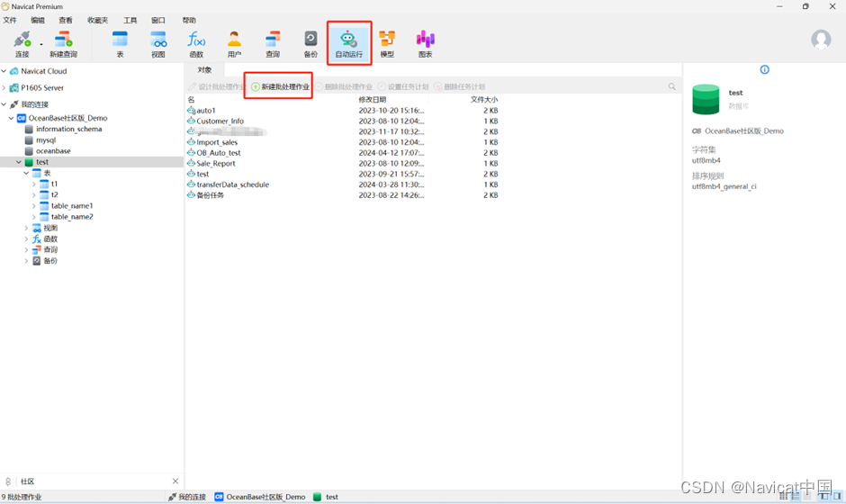Select 函数 under test in the tree
846x504 pixels.
50,238
